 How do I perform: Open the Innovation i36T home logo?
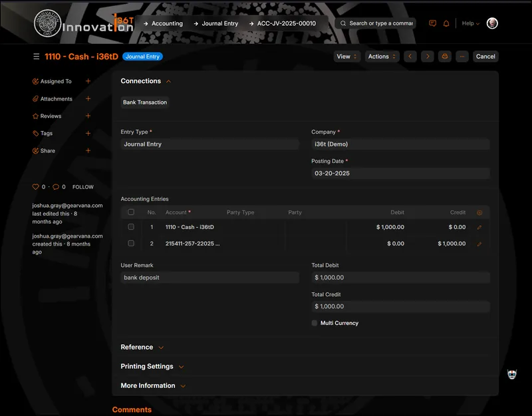[84, 23]
